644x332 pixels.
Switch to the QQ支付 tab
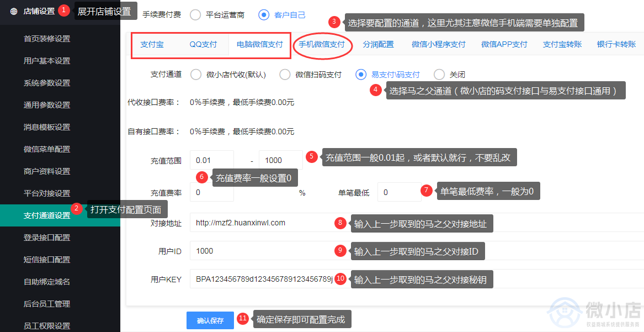tap(203, 44)
